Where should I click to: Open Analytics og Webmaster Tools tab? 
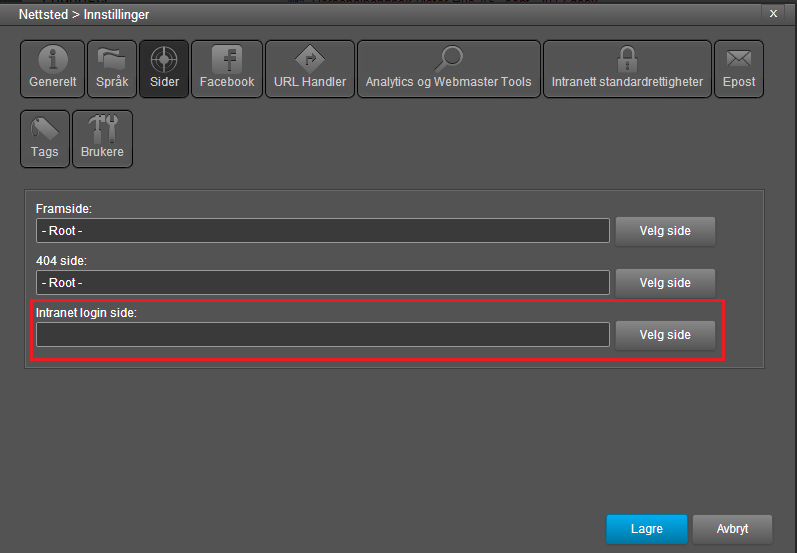[448, 69]
